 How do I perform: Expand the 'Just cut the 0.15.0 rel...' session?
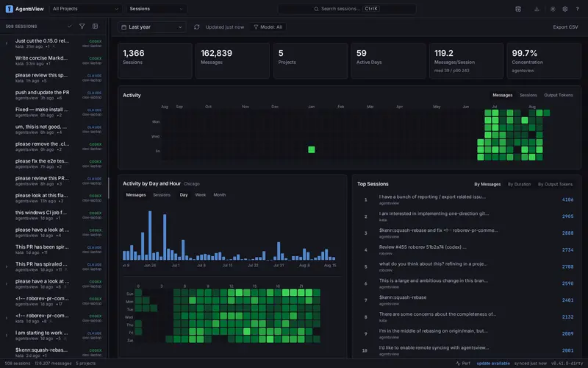(x=7, y=43)
